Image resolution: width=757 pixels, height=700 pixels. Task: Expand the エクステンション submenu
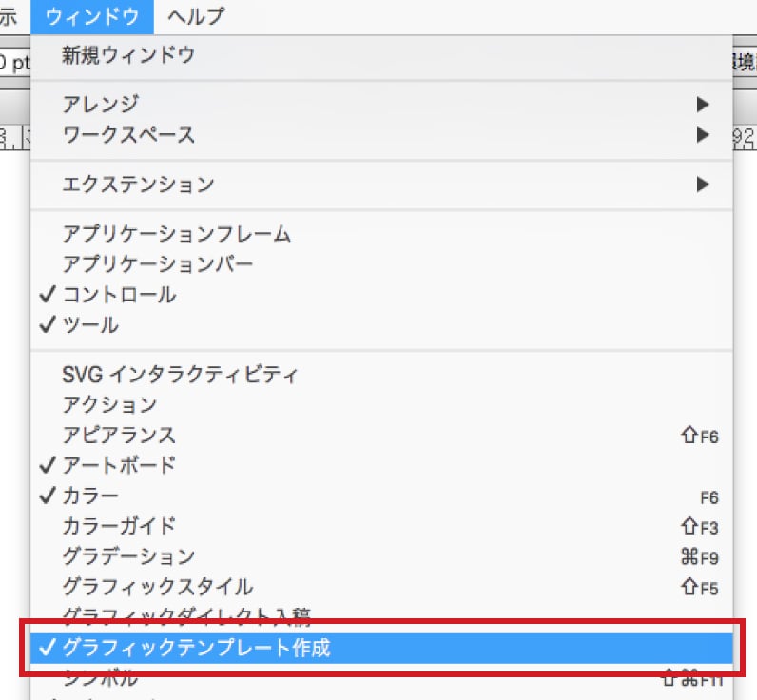point(138,184)
